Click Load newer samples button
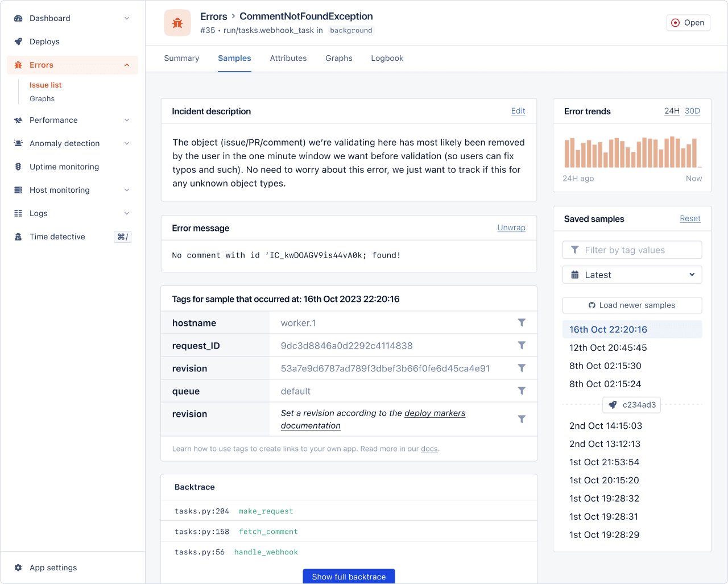728x584 pixels. [632, 305]
